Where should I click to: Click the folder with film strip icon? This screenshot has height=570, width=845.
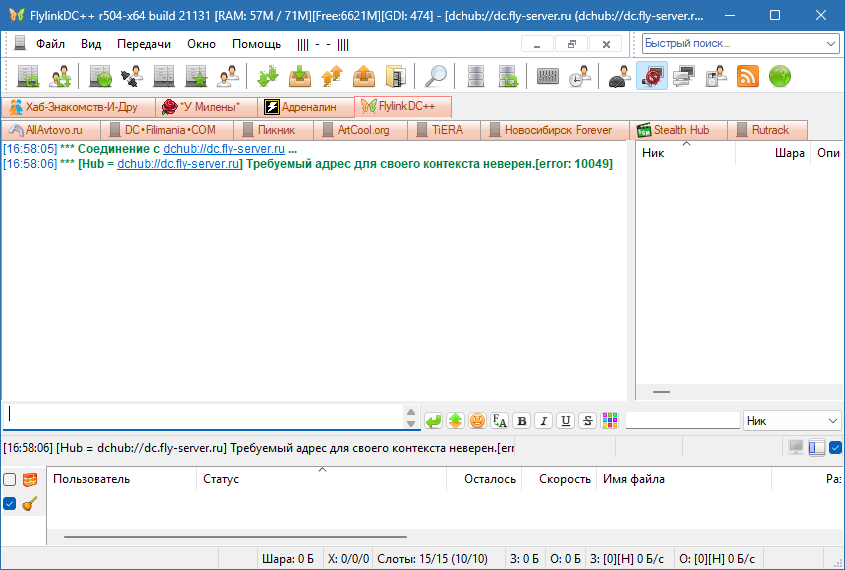[x=396, y=76]
